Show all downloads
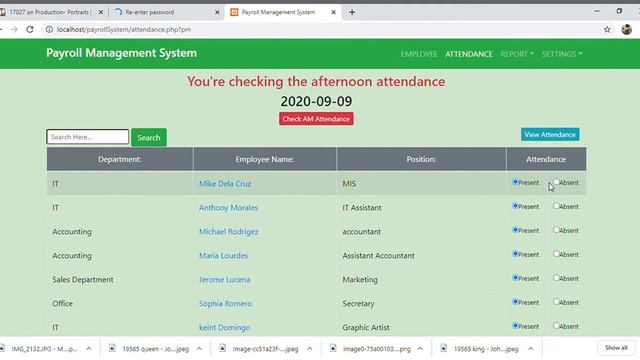This screenshot has height=360, width=640. coord(616,348)
